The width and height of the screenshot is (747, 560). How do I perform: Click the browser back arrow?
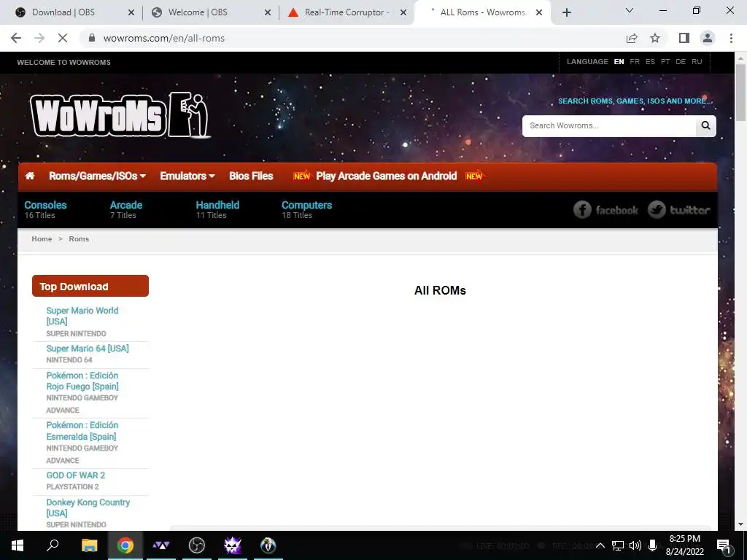[16, 38]
